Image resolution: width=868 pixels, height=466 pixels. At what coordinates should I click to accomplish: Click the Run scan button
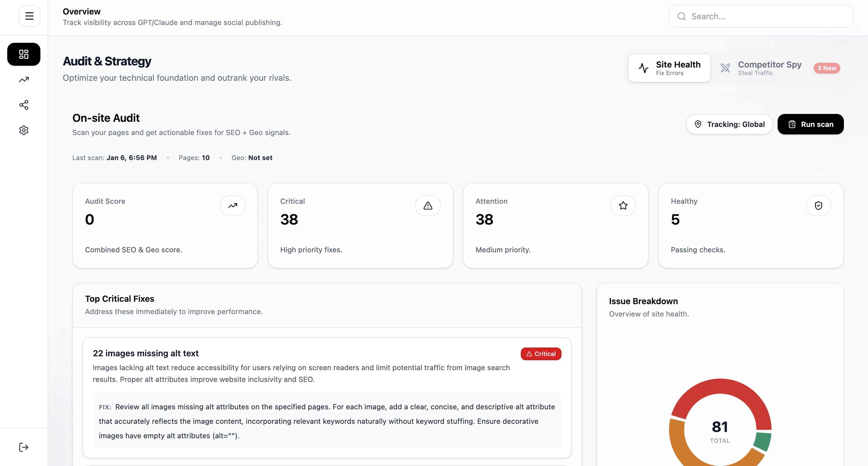810,124
